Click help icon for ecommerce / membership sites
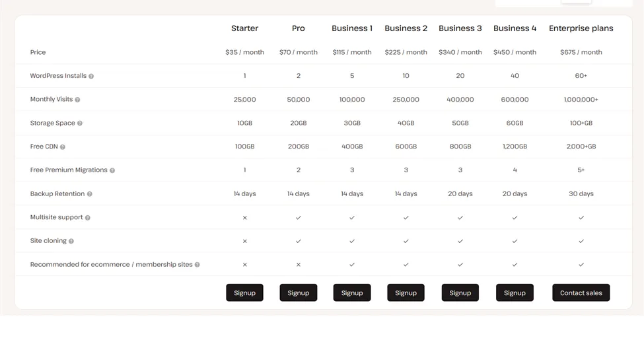The height and width of the screenshot is (340, 644). pyautogui.click(x=197, y=265)
